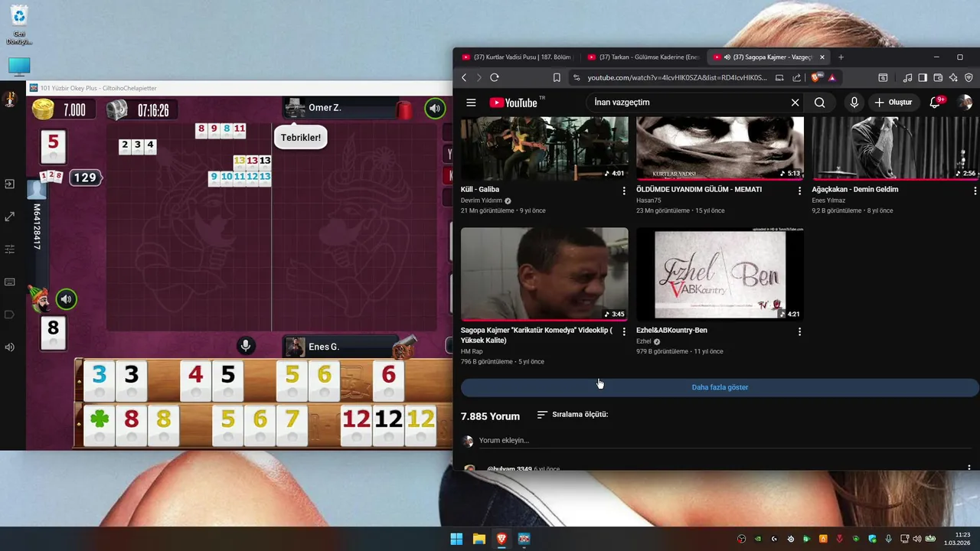
Task: Click the emulator fullscreen arrows icon
Action: pyautogui.click(x=10, y=217)
